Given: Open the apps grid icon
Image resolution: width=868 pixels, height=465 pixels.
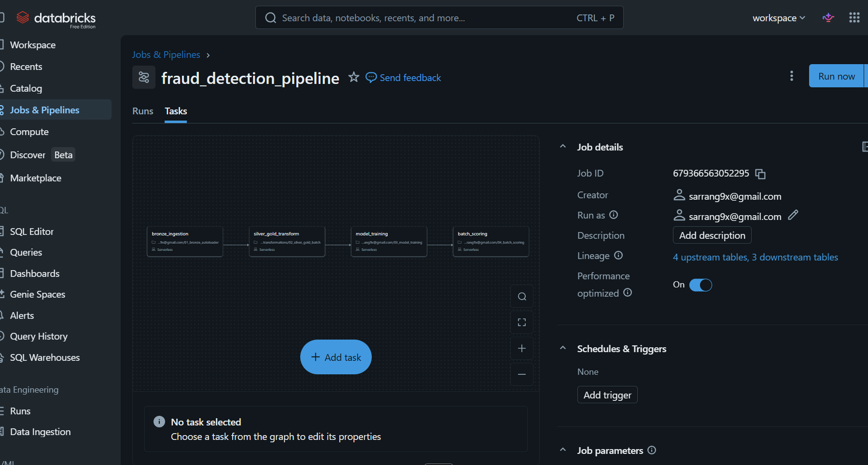Looking at the screenshot, I should click(x=854, y=18).
